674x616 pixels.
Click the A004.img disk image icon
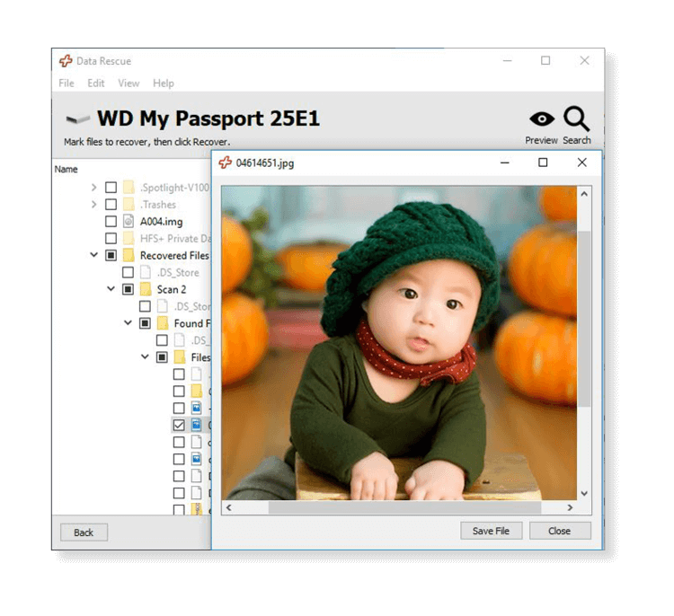point(128,221)
